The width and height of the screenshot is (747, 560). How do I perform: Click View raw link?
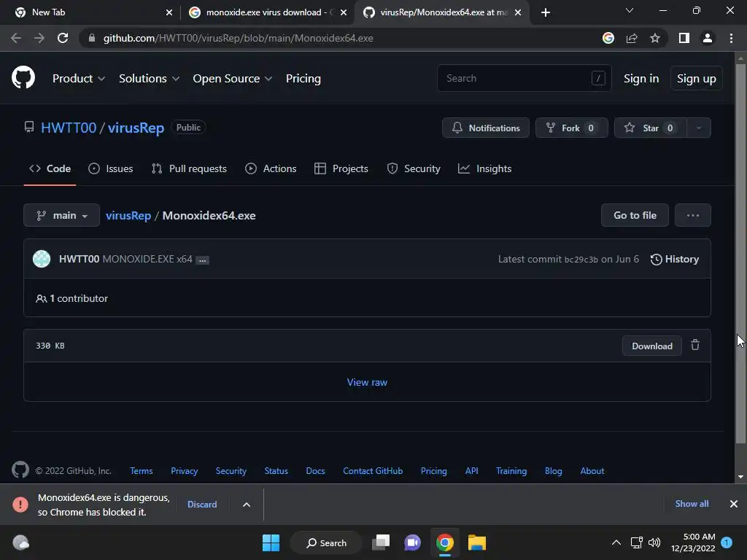click(x=367, y=382)
